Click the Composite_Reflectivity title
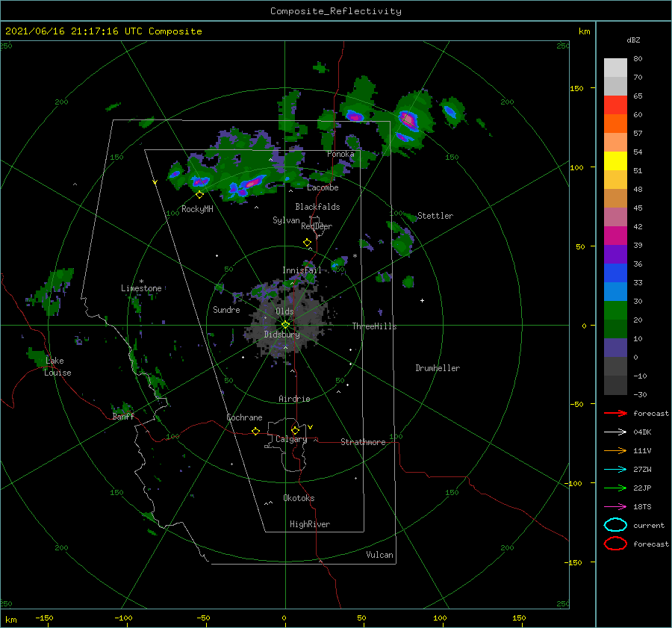This screenshot has height=628, width=672. [336, 11]
